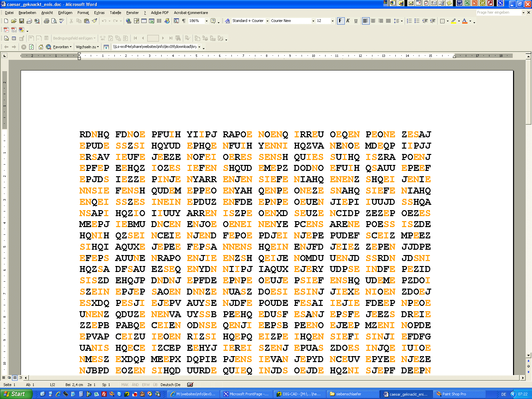Toggle bold formatting (F button)

[x=340, y=21]
